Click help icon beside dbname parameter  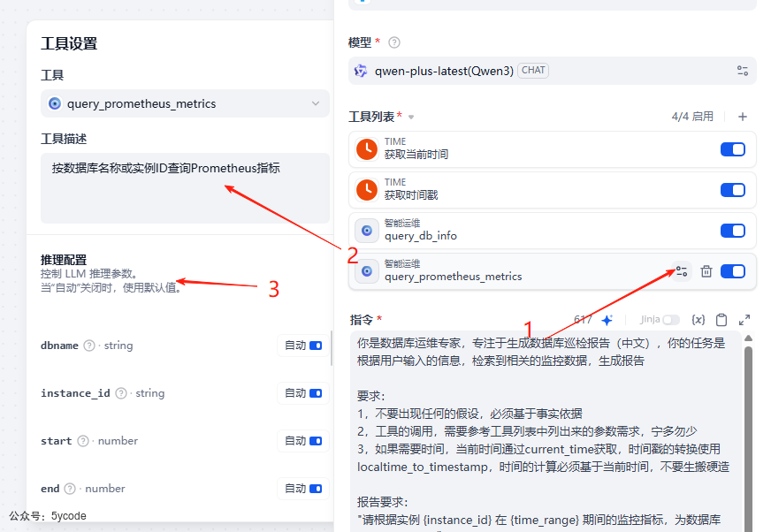coord(89,346)
